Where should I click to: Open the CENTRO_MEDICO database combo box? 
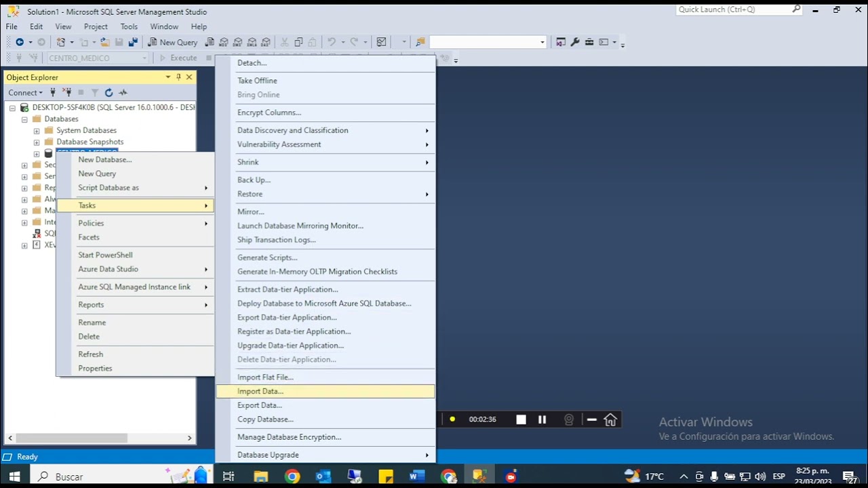(x=97, y=58)
